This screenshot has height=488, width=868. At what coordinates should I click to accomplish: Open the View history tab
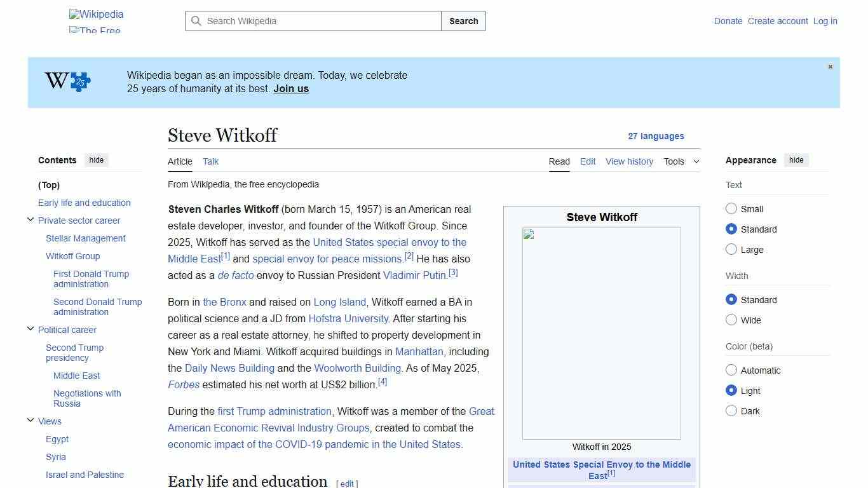pos(629,161)
